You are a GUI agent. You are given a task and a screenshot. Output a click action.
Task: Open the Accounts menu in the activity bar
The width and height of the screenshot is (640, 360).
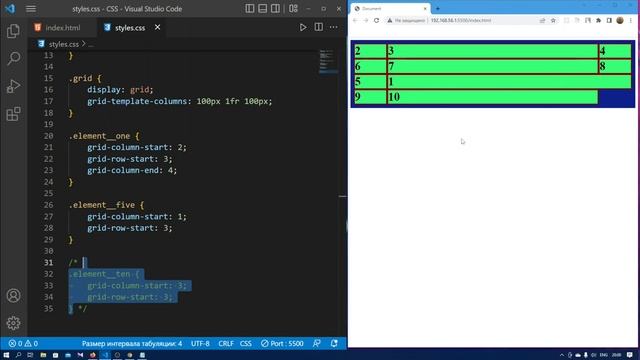pyautogui.click(x=13, y=296)
